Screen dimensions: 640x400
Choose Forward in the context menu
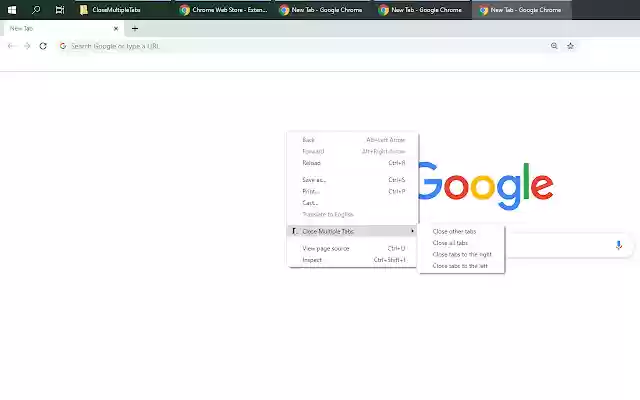tap(353, 151)
